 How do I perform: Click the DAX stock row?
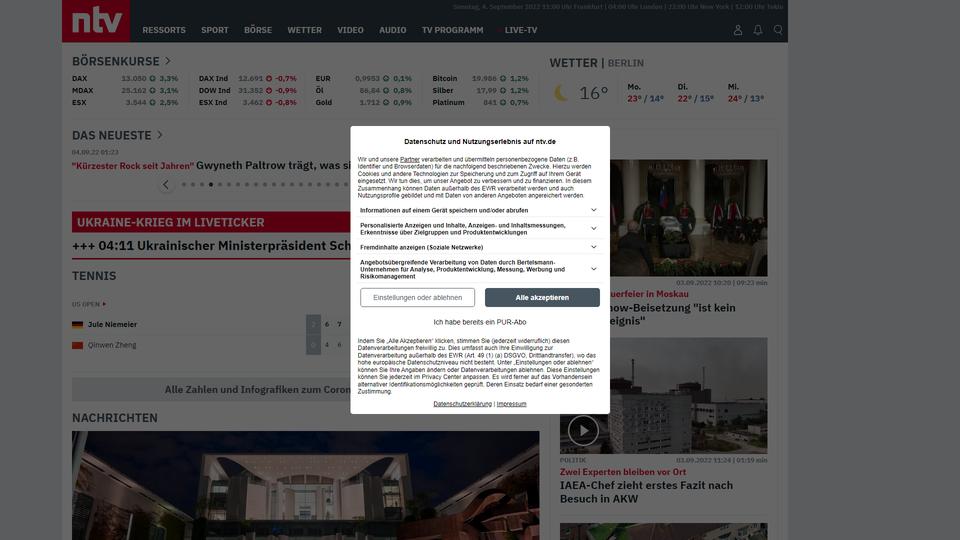125,78
